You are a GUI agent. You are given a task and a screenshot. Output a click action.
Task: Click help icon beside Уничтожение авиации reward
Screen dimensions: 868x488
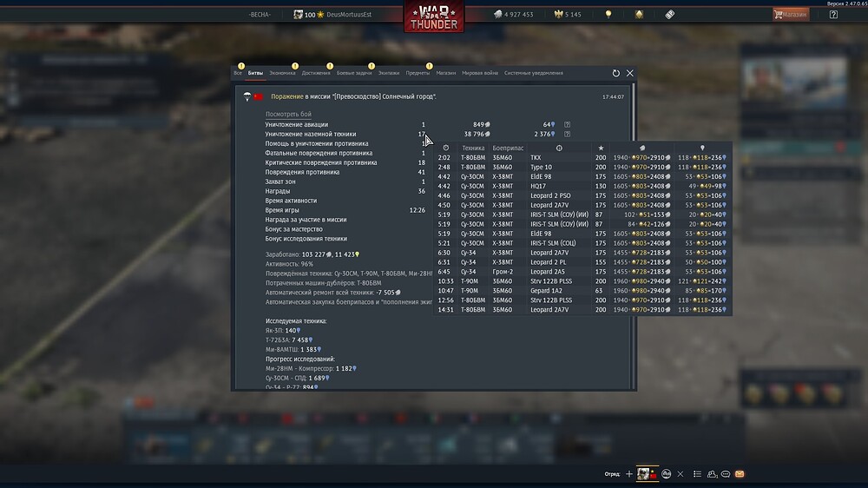click(x=567, y=125)
